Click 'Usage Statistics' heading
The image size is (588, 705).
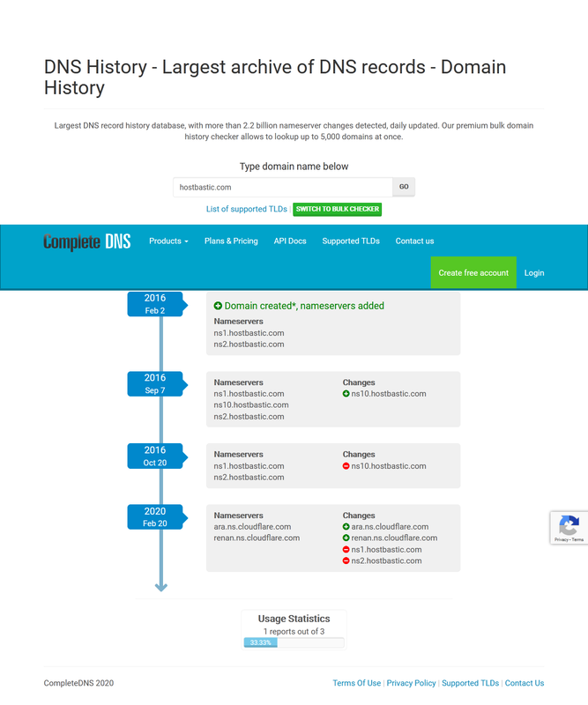[x=294, y=619]
